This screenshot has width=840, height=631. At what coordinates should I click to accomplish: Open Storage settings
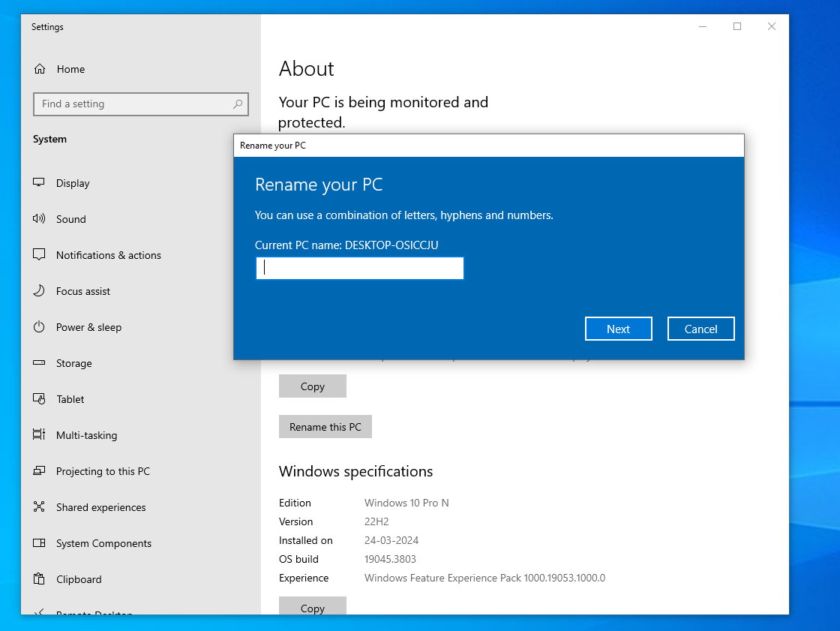[74, 363]
